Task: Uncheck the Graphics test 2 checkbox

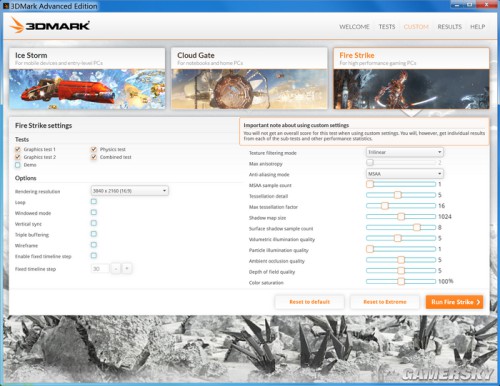Action: click(x=18, y=157)
